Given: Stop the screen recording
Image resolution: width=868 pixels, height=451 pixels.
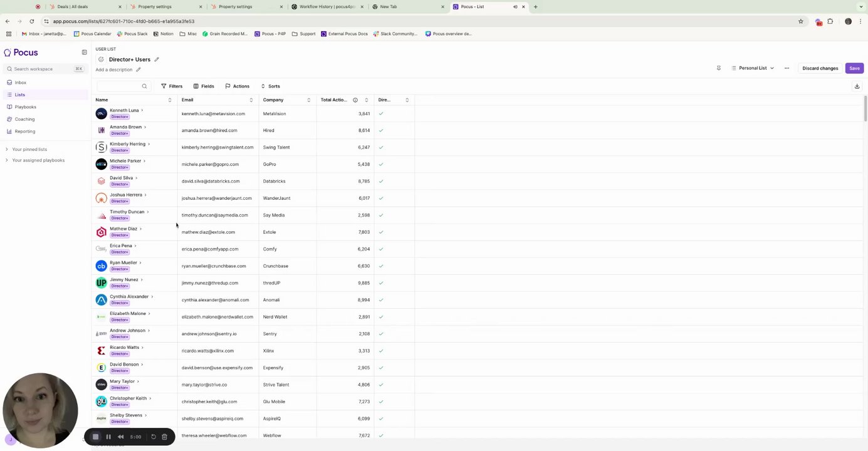Looking at the screenshot, I should point(95,437).
